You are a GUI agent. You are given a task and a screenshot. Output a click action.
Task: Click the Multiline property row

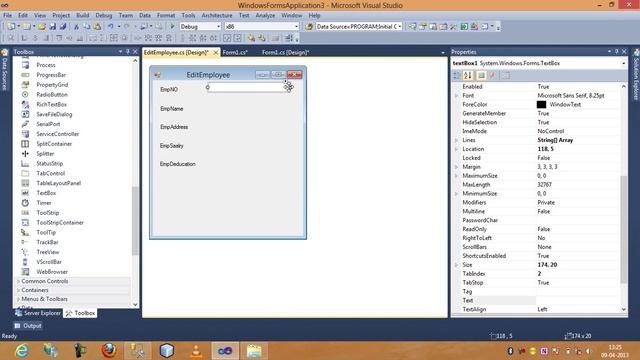click(536, 211)
